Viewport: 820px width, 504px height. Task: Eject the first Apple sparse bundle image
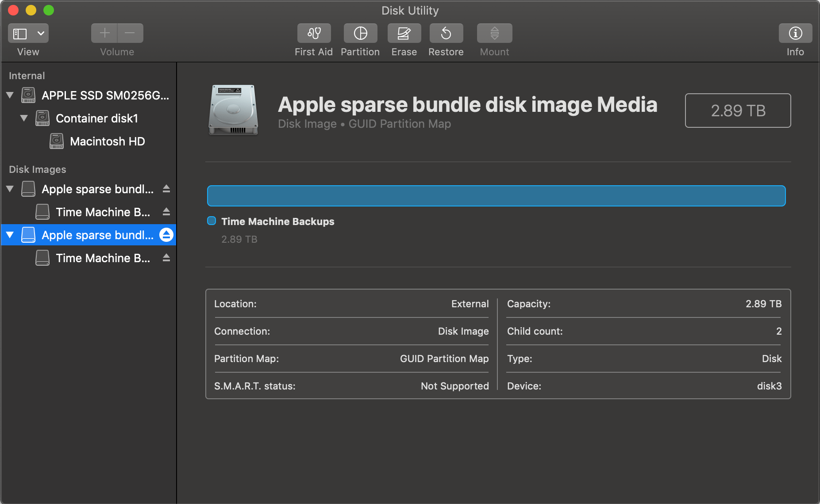pyautogui.click(x=166, y=189)
